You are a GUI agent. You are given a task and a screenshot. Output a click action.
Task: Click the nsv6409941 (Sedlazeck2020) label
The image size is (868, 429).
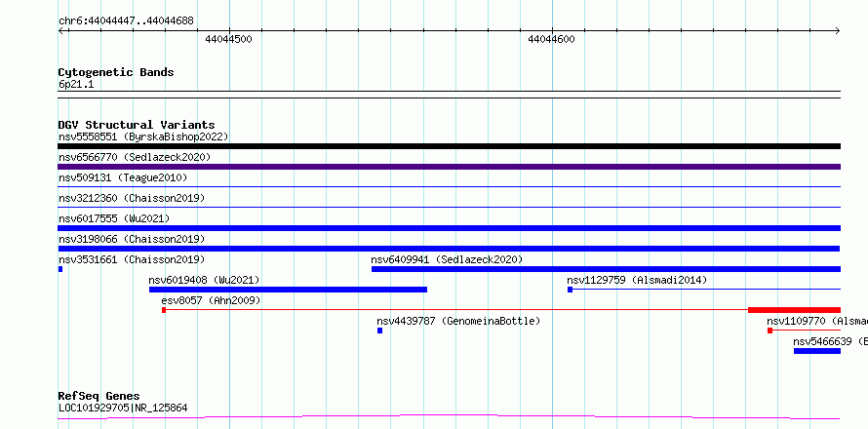[447, 259]
